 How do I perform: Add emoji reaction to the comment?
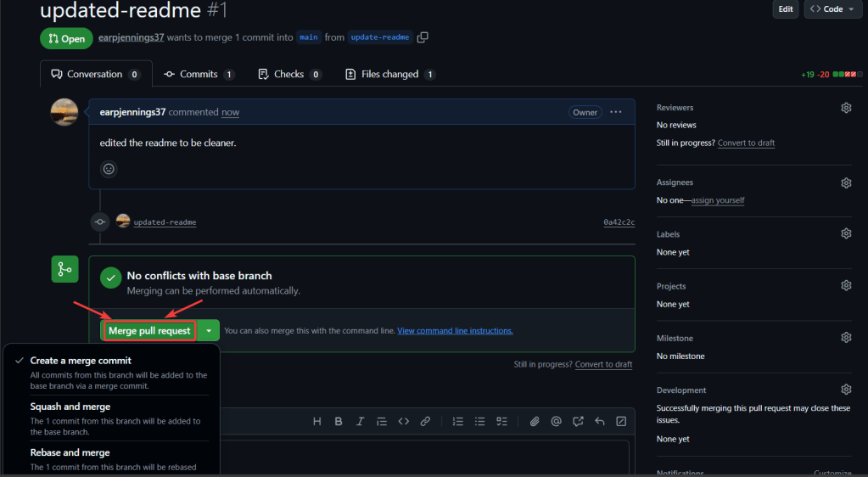(x=109, y=169)
